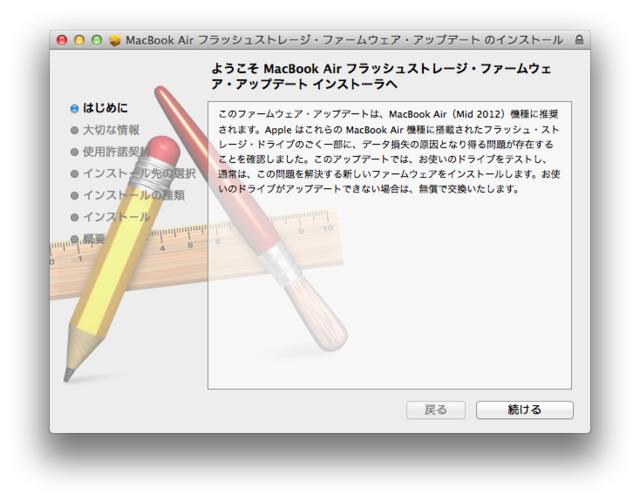The width and height of the screenshot is (640, 502).
Task: Click the gray bullet beside 使用許諾契約
Action: (x=74, y=152)
